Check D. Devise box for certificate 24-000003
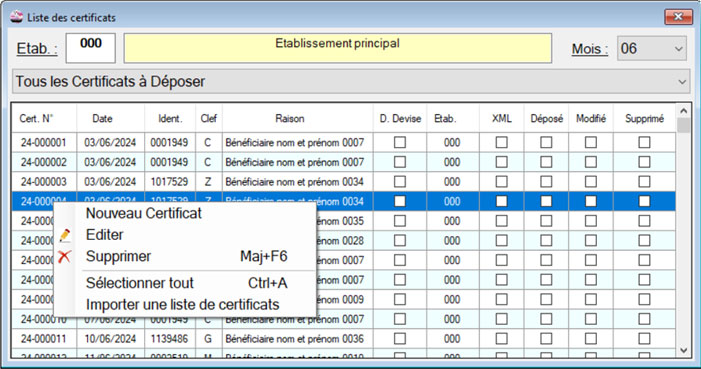 (x=400, y=182)
